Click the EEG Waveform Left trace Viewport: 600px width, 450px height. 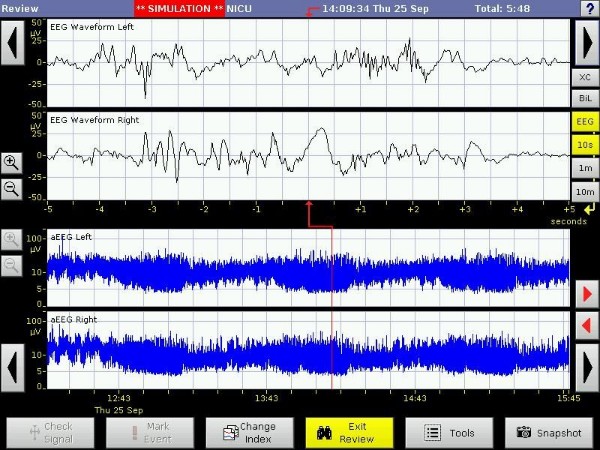(x=308, y=63)
